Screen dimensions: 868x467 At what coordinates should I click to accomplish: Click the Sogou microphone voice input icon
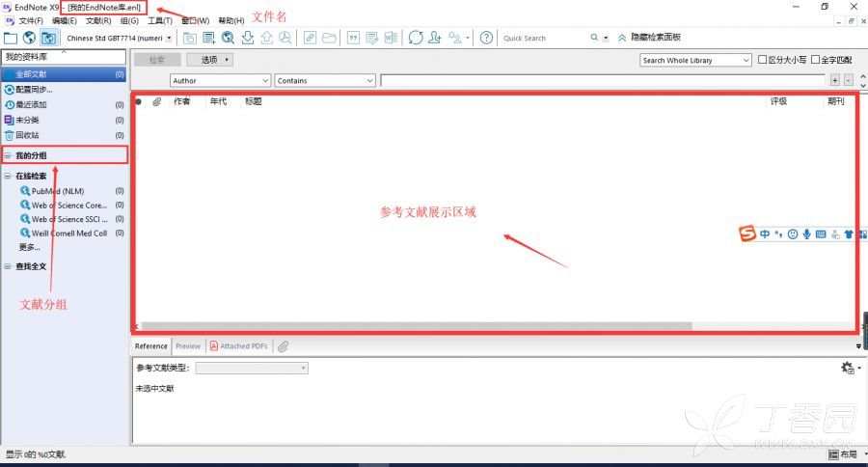tap(806, 234)
